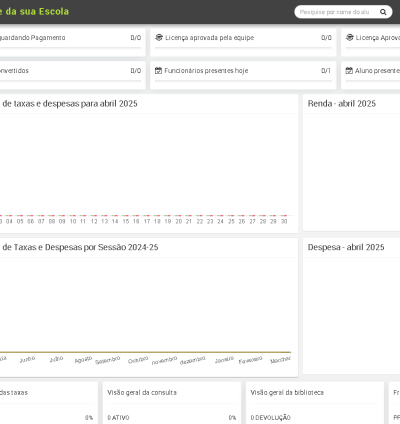Viewport: 400px width, 424px height.
Task: Click the Despesa - abril 2025 panel title
Action: coord(346,247)
